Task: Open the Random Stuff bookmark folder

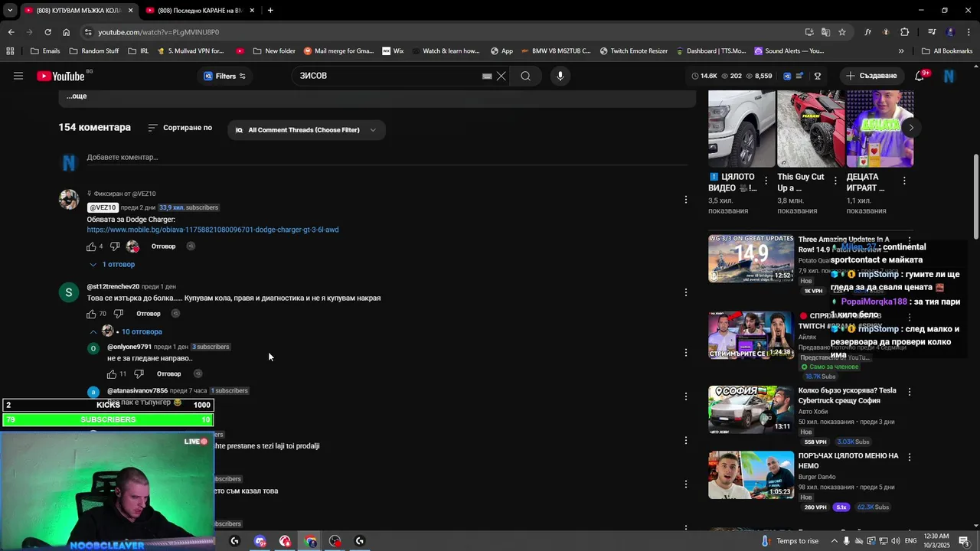Action: tap(93, 51)
